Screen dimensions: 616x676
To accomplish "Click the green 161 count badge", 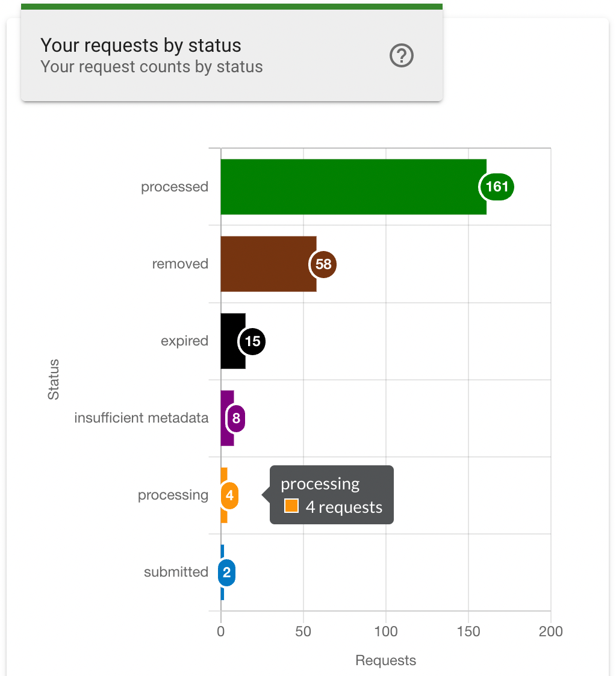I will coord(496,187).
